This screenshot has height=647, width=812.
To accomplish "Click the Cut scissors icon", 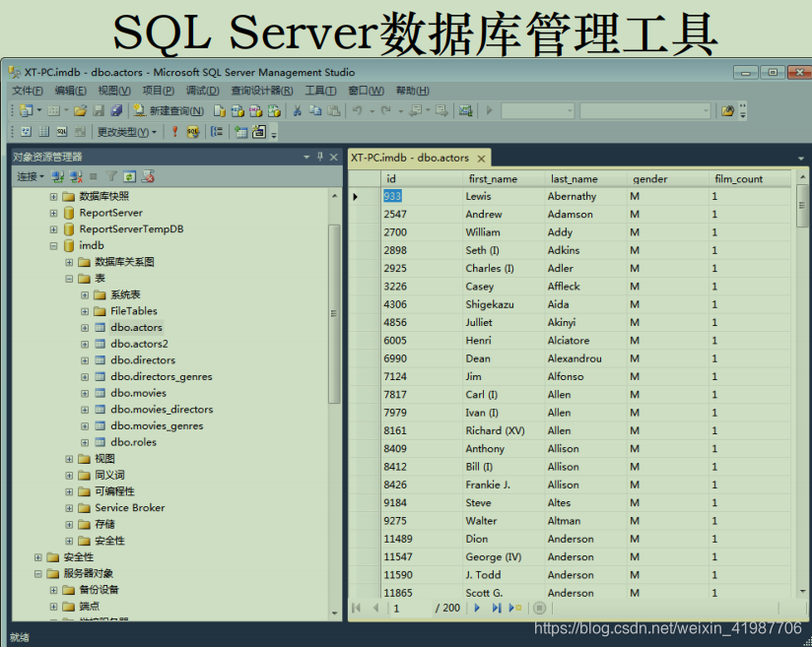I will pyautogui.click(x=298, y=110).
